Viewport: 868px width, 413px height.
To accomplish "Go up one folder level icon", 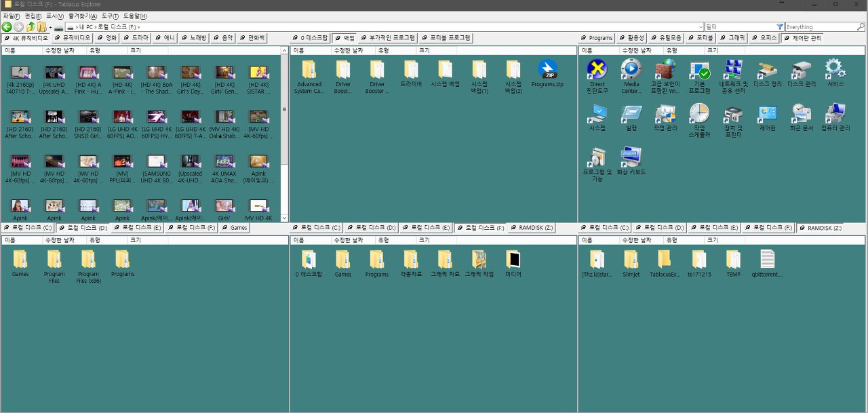I will (x=31, y=27).
